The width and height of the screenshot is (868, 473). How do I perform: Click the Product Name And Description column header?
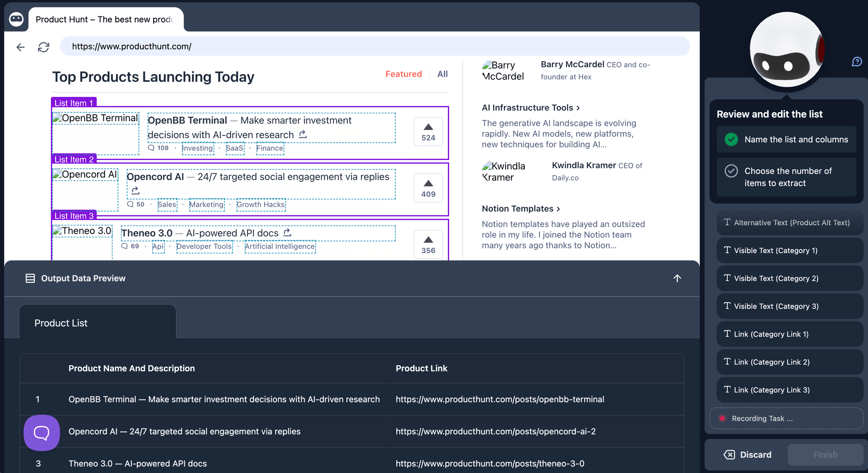(132, 368)
